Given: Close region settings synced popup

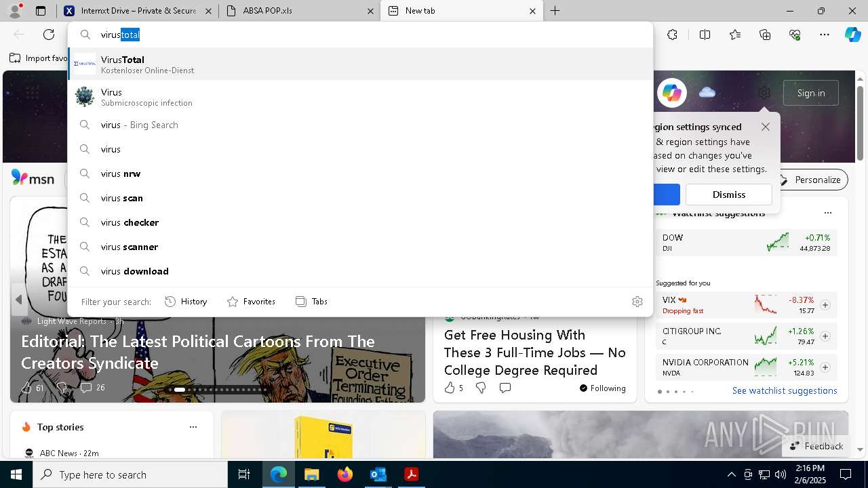Looking at the screenshot, I should pyautogui.click(x=766, y=127).
